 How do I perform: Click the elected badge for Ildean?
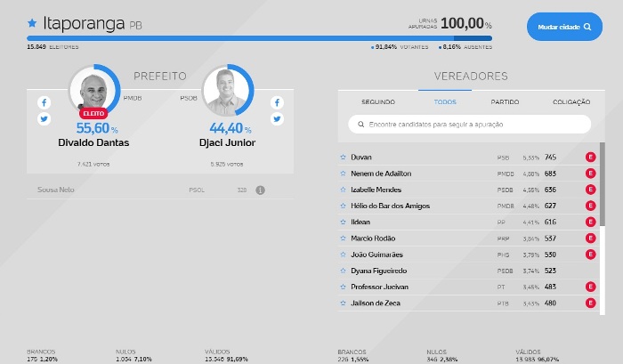pos(590,222)
